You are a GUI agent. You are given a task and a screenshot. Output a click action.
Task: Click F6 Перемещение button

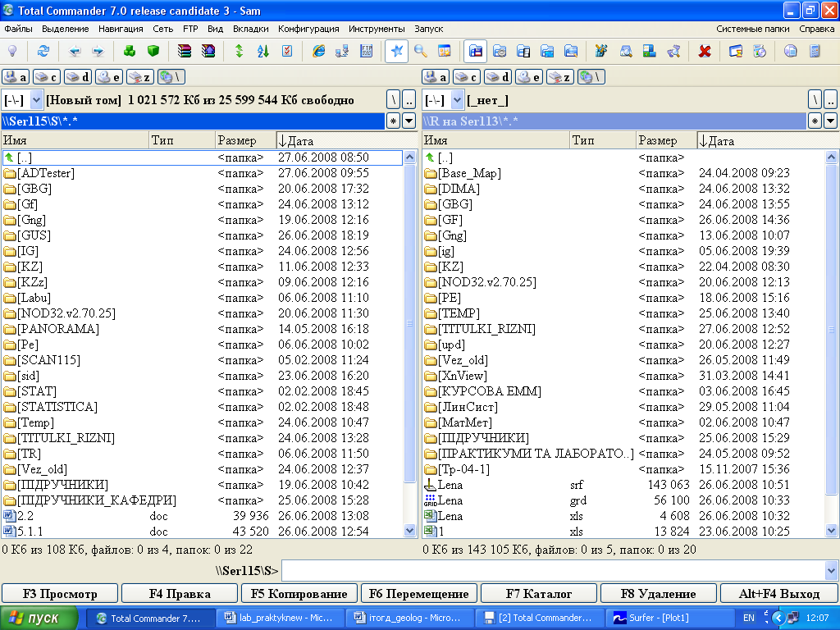(x=419, y=594)
